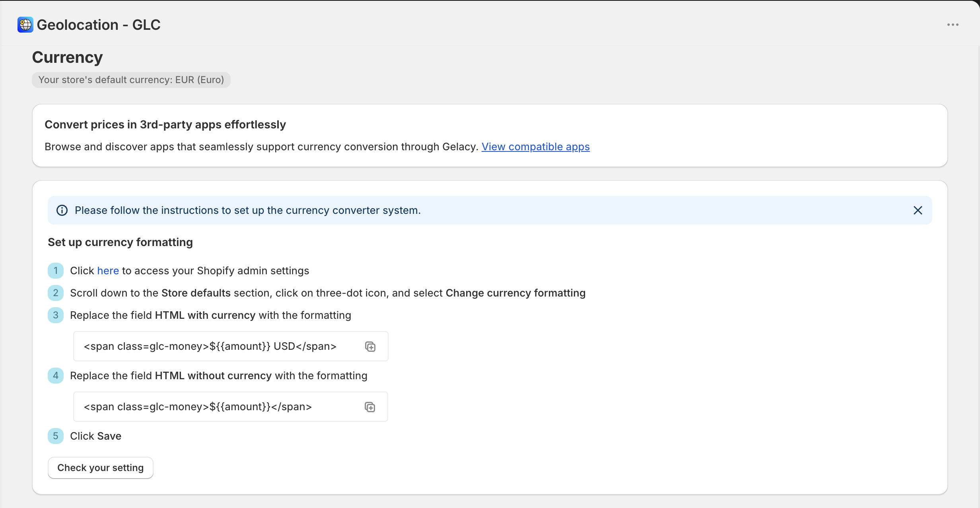Open the View compatible apps link

(x=535, y=147)
